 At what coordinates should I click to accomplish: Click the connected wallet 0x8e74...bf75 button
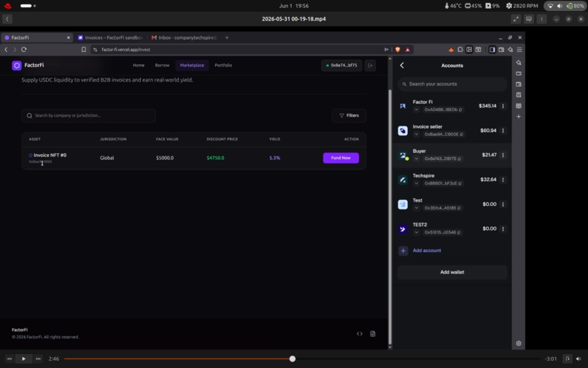tap(341, 66)
